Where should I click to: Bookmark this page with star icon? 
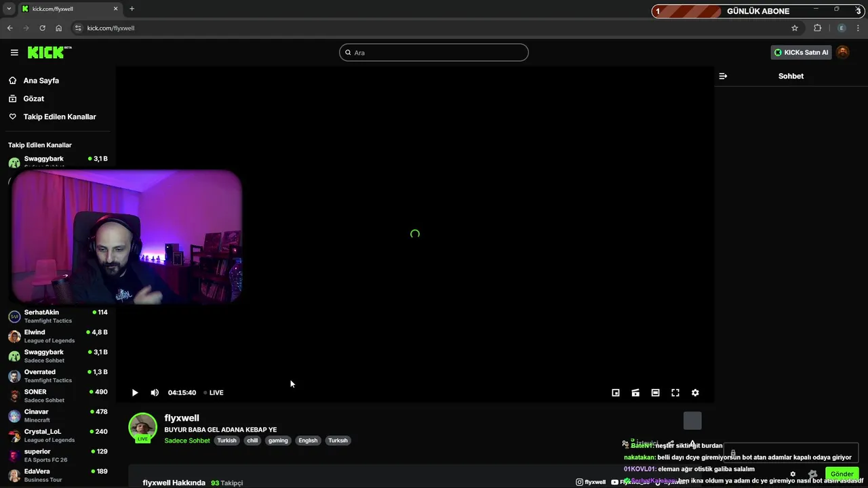[x=795, y=28]
